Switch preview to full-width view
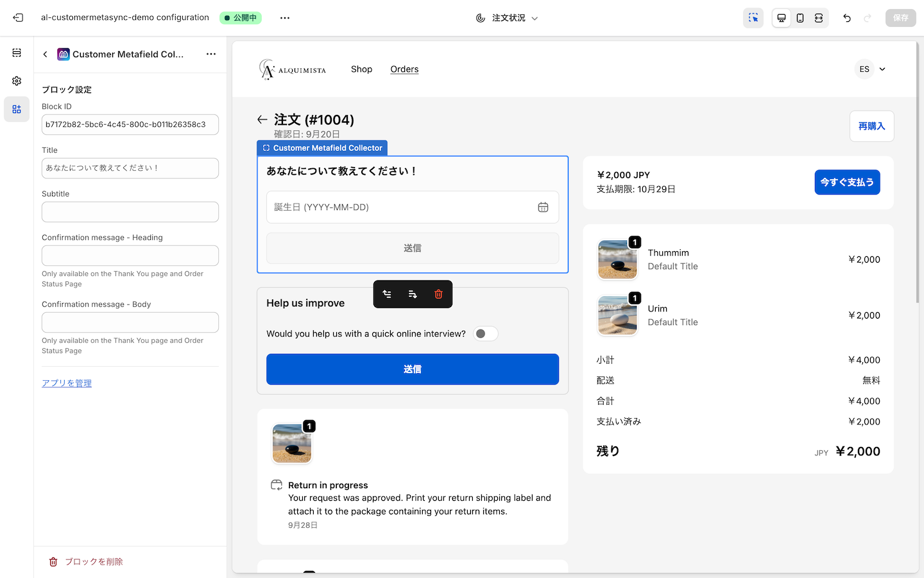 [x=819, y=17]
